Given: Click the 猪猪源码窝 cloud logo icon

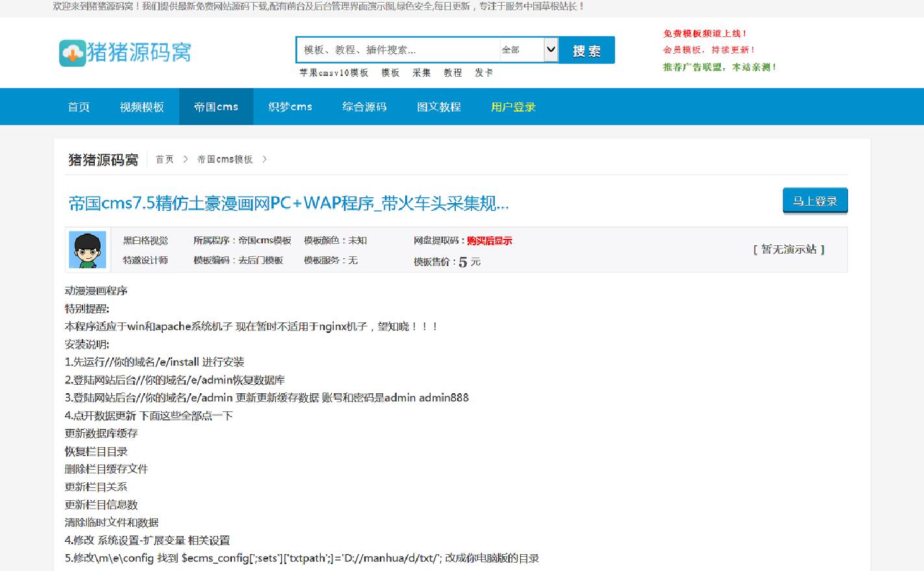Looking at the screenshot, I should pyautogui.click(x=72, y=53).
